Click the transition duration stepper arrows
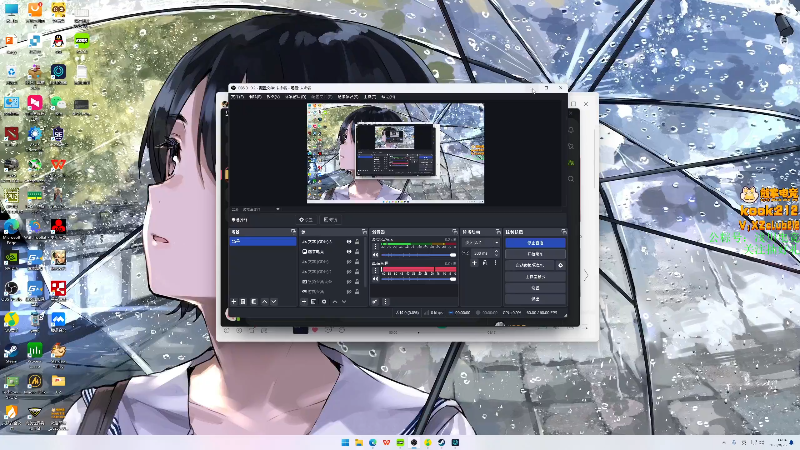This screenshot has width=800, height=450. click(496, 253)
